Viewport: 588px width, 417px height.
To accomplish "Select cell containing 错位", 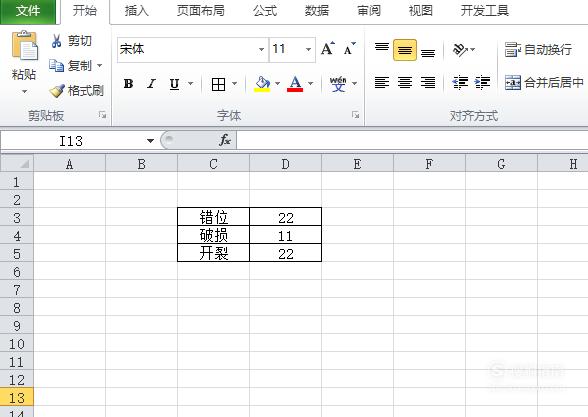I will (213, 217).
